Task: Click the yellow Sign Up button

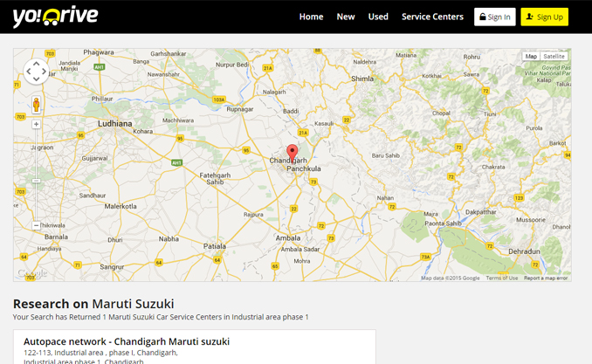Action: (545, 17)
